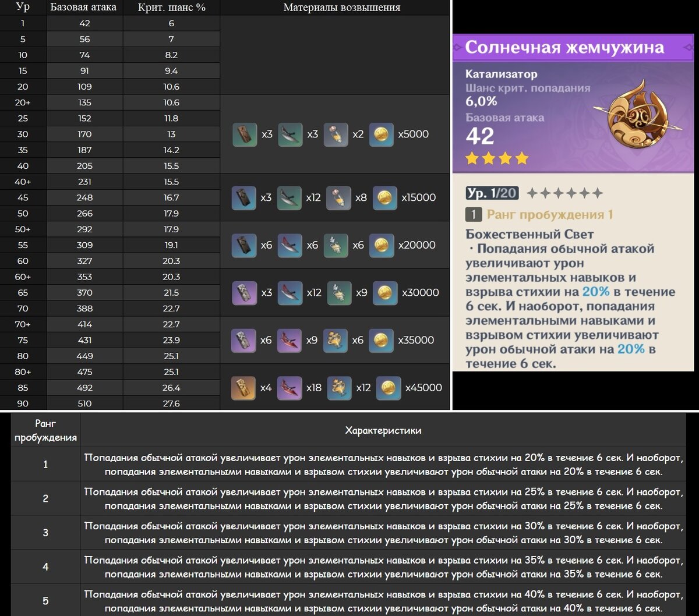Click the 'Ранг пробуждения 1' label on the card

click(550, 215)
